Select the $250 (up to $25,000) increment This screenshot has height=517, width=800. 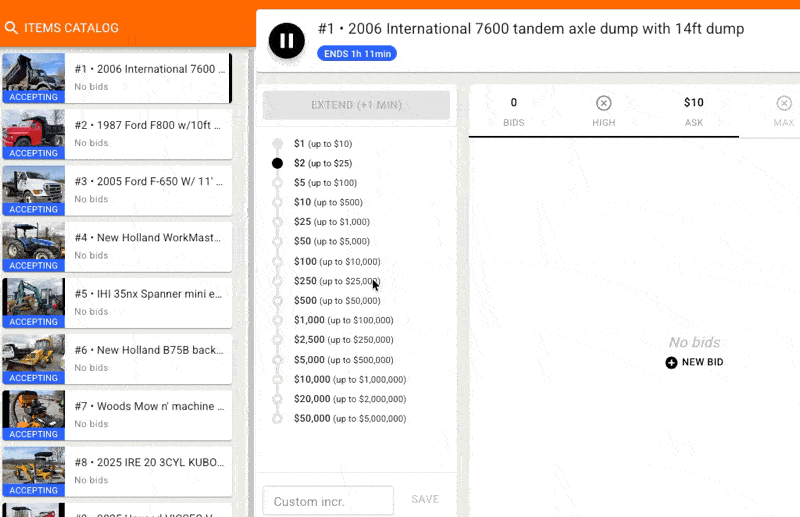(x=337, y=281)
